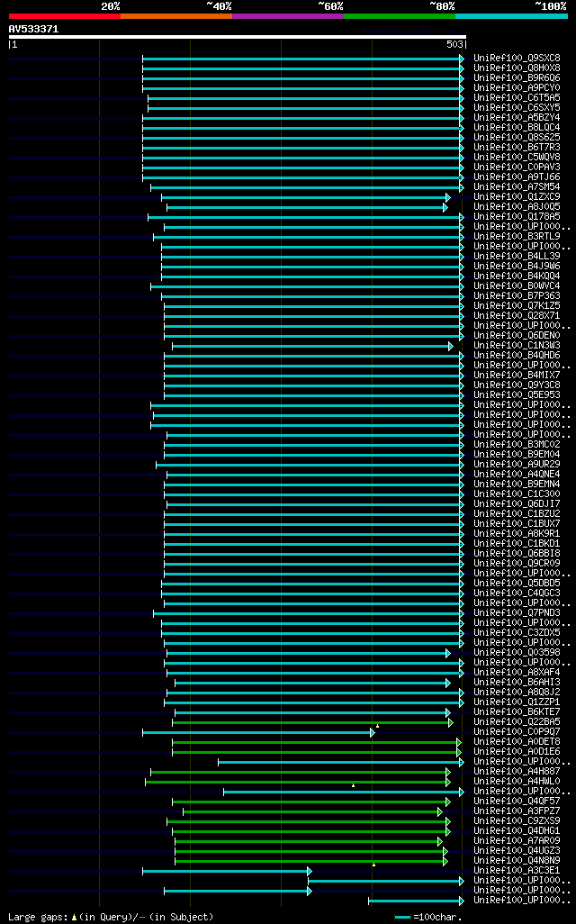Viewport: 576px width, 924px height.
Task: Open the UniRef100_C6SXY5 entry
Action: coord(517,108)
